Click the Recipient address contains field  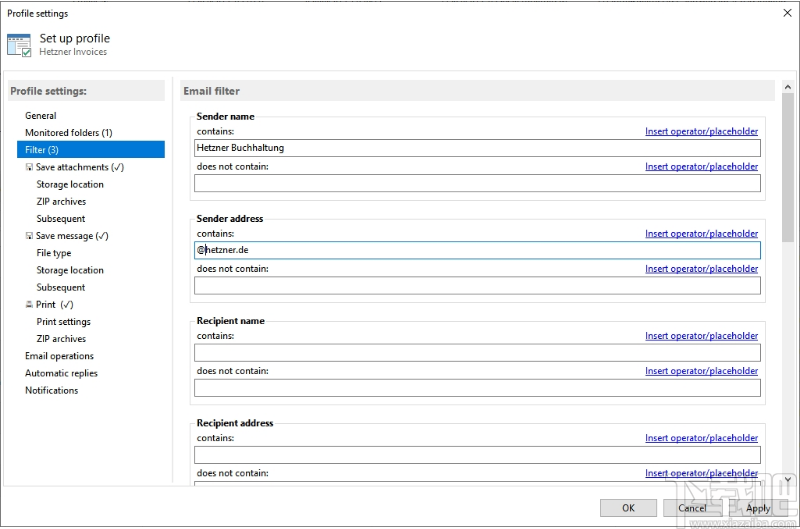[477, 455]
